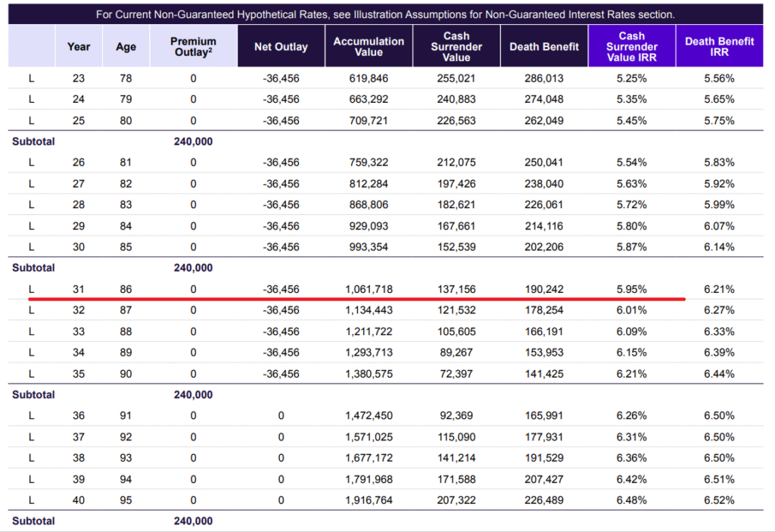
Task: Click cash surrender value 92,369
Action: (456, 415)
